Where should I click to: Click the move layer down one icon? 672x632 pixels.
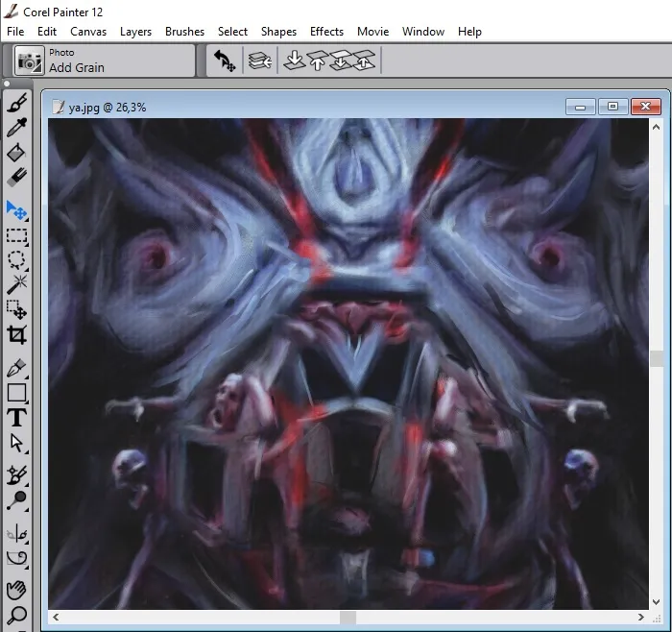click(341, 60)
